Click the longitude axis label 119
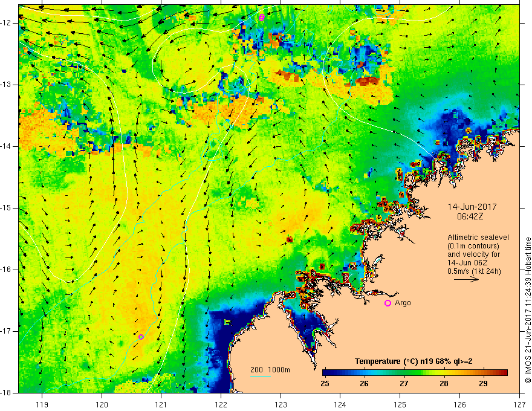Viewport: 532px width, 411px height. (42, 404)
